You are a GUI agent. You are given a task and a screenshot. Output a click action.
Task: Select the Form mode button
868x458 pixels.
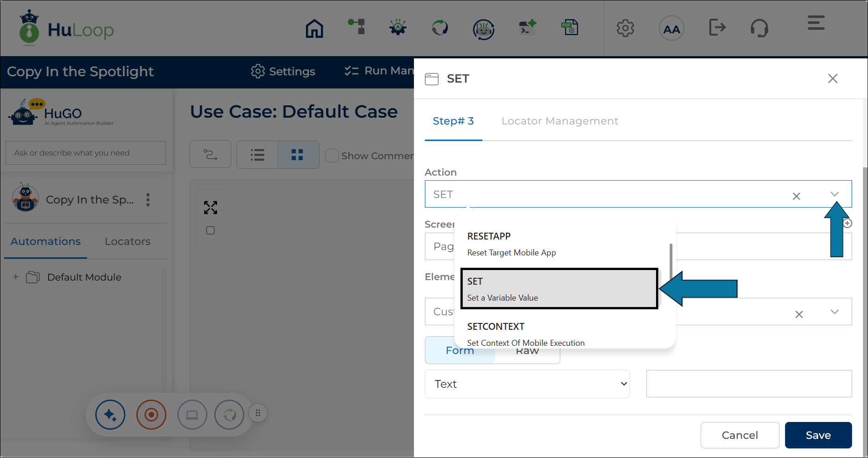[460, 350]
